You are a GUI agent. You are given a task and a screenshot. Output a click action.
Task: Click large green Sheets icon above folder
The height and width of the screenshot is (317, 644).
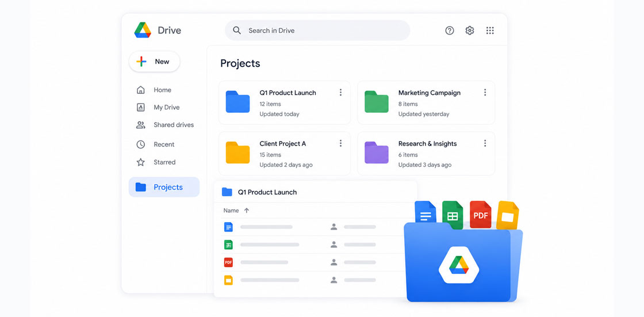click(453, 215)
